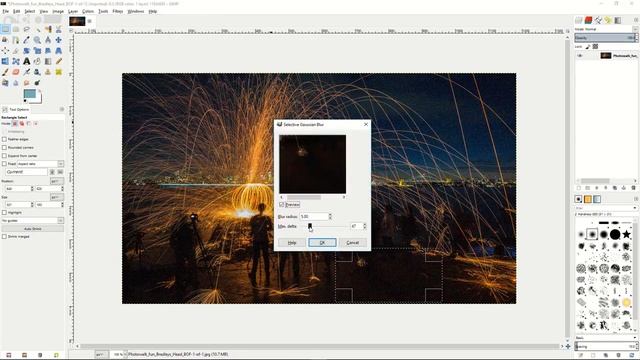
Task: Select the Color Picker tool
Action: click(x=27, y=40)
